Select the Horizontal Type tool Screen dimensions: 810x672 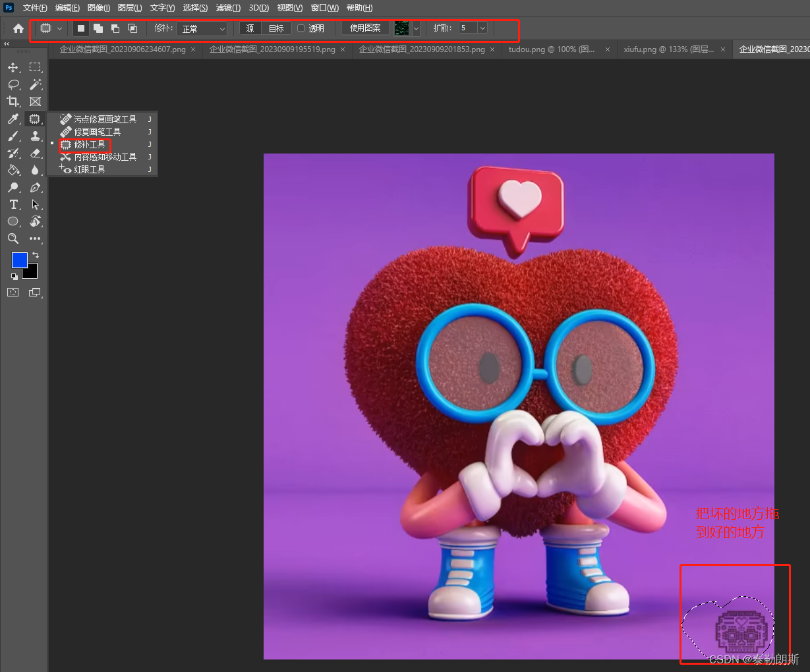(13, 205)
